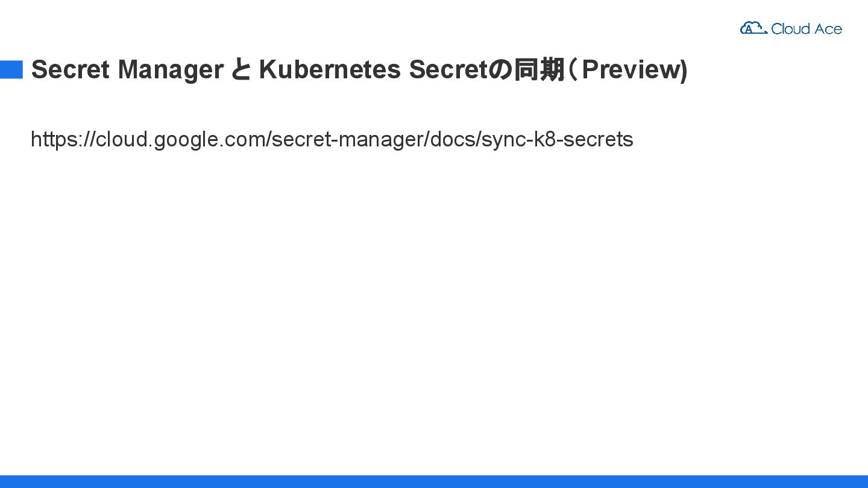Click the word "Cloud" in the logo text
Image resolution: width=868 pixels, height=488 pixels.
(x=789, y=28)
